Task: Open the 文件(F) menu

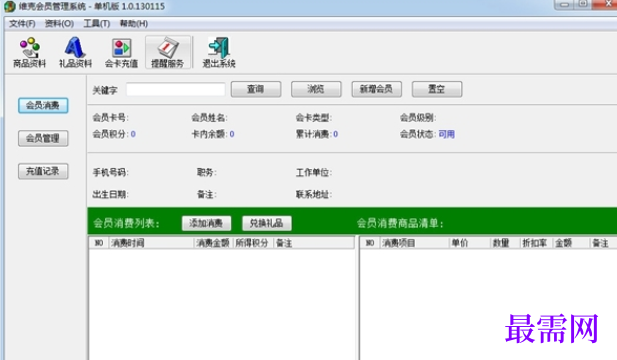Action: [22, 24]
